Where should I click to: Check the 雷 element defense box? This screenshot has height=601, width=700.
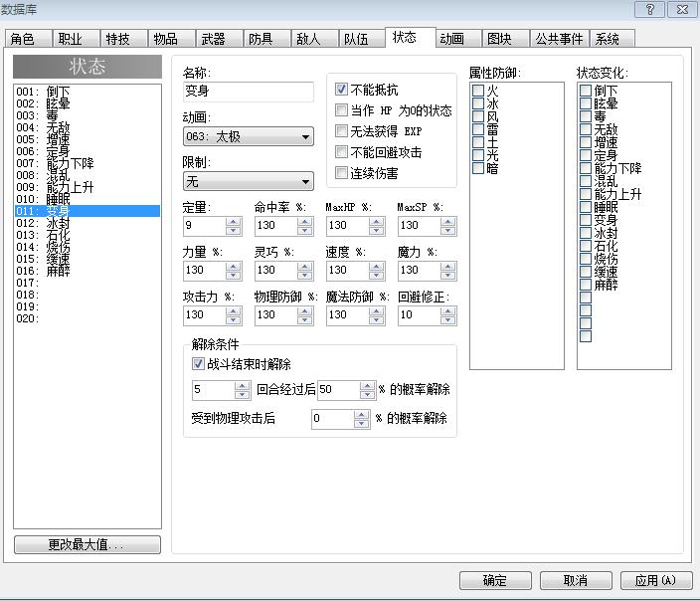click(478, 129)
